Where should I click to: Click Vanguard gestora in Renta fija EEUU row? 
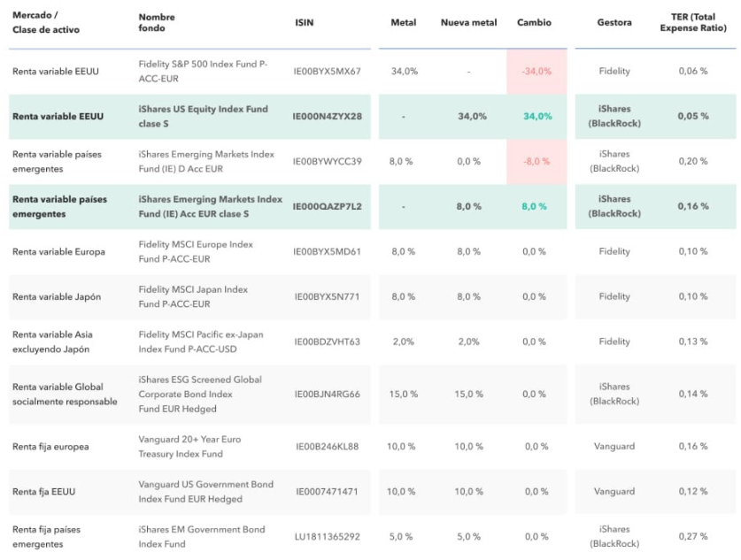614,492
